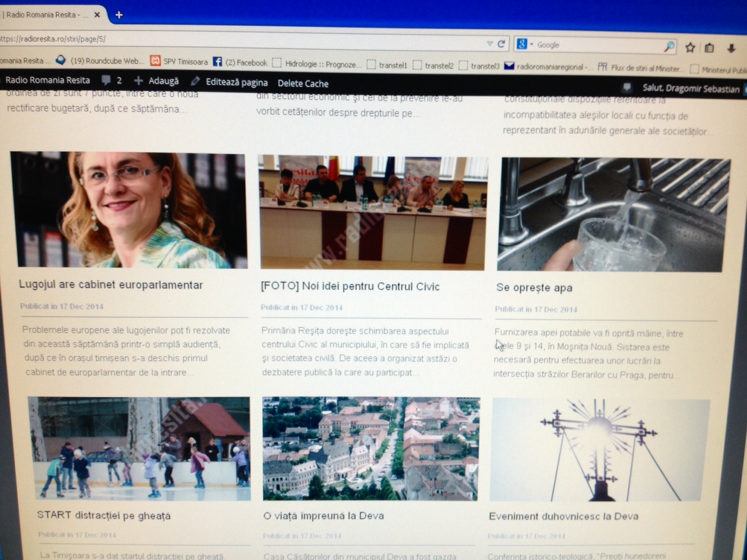Image resolution: width=747 pixels, height=560 pixels.
Task: Open the Facebook bookmark
Action: (240, 62)
